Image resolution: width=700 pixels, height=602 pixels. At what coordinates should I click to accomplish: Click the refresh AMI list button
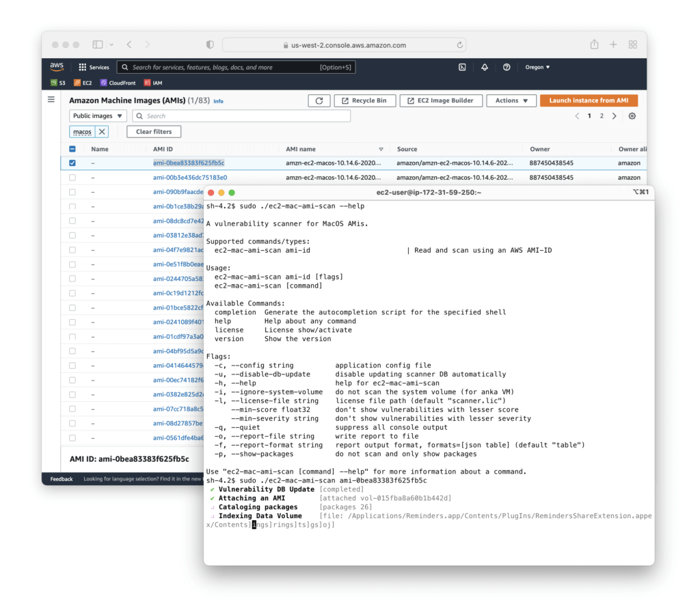click(319, 100)
